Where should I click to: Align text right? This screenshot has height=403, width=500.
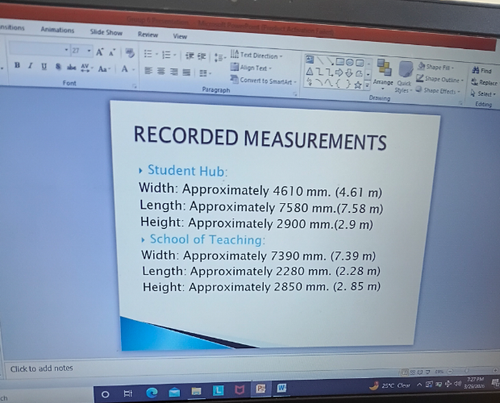(174, 72)
